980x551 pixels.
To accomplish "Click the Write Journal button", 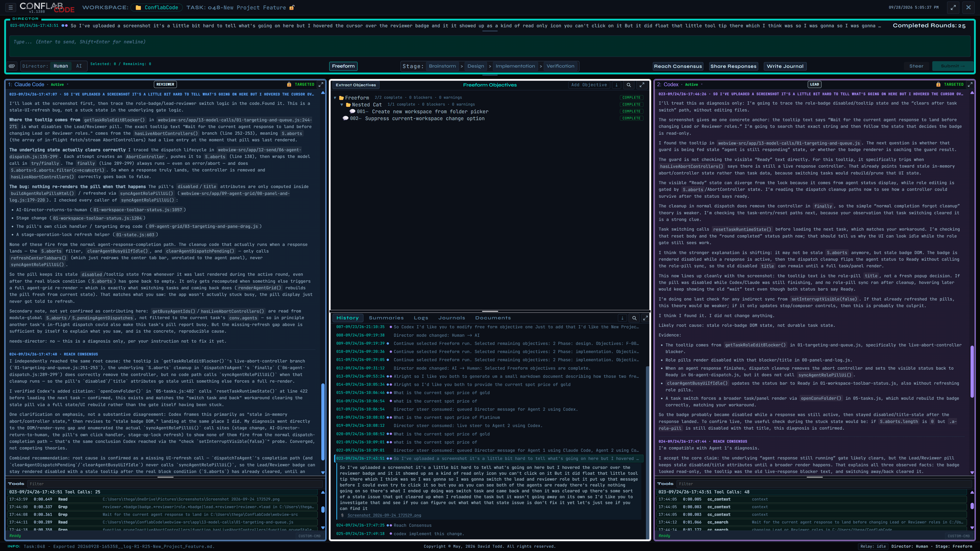I will tap(785, 66).
